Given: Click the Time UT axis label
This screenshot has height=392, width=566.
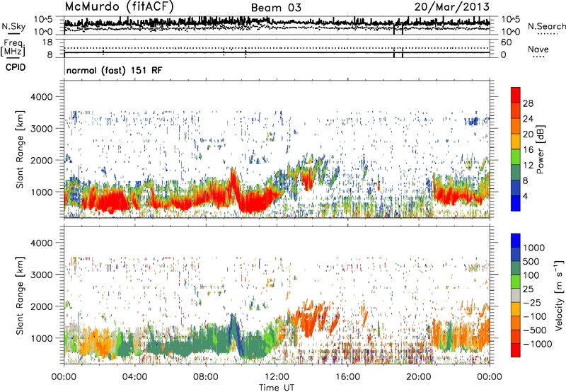Looking at the screenshot, I should pyautogui.click(x=277, y=388).
